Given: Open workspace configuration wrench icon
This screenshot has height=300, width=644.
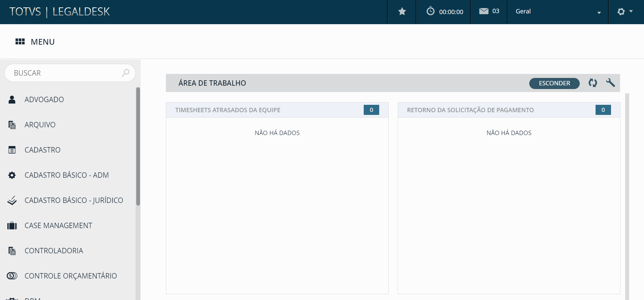Looking at the screenshot, I should click(610, 83).
